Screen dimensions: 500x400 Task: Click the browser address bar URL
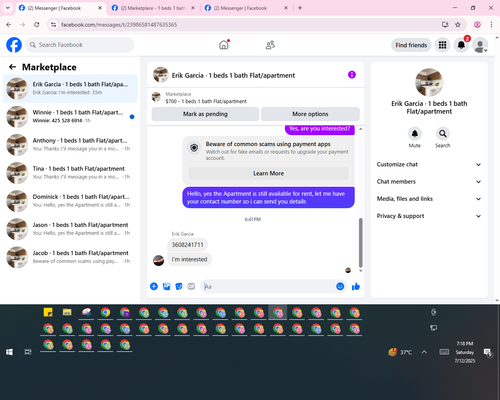(x=119, y=25)
